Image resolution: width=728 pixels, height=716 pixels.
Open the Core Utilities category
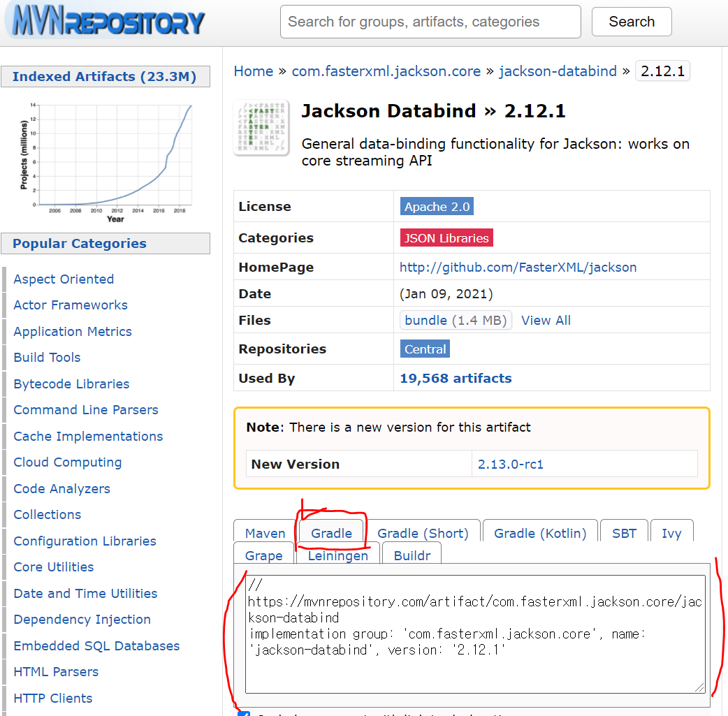[54, 567]
